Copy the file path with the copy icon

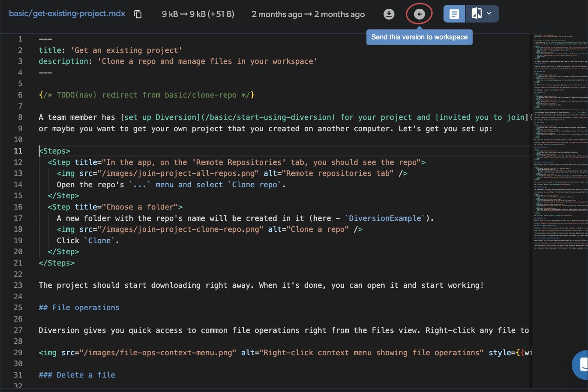[138, 14]
